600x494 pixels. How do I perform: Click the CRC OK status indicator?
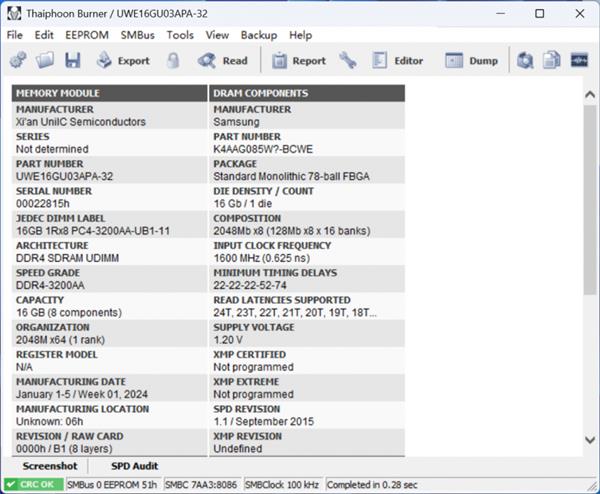[34, 484]
